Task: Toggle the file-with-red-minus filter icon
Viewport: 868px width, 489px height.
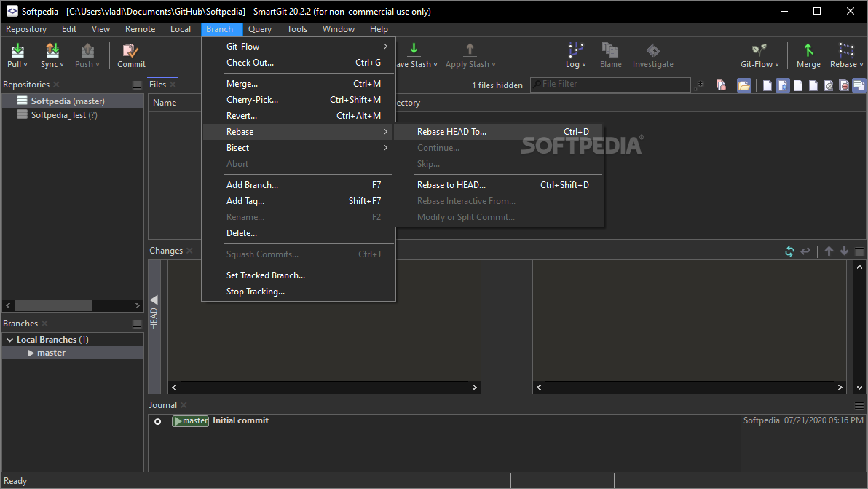Action: pyautogui.click(x=844, y=85)
